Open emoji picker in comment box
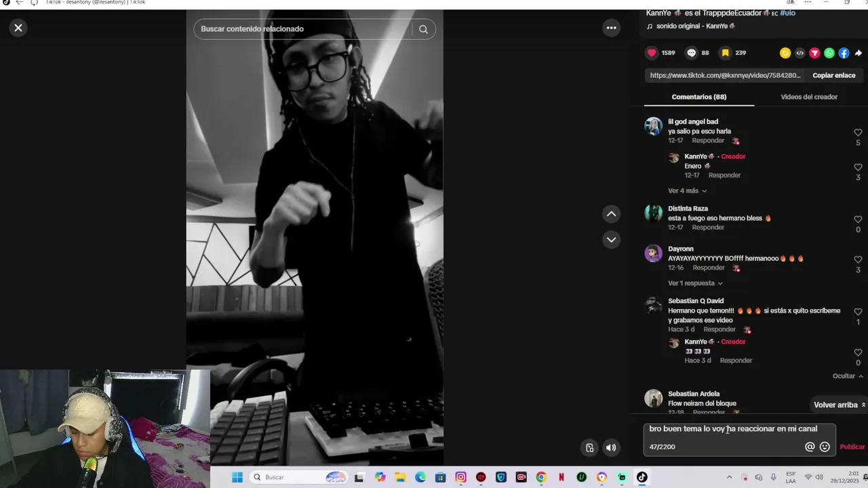Screen dimensions: 868x488 tap(825, 447)
